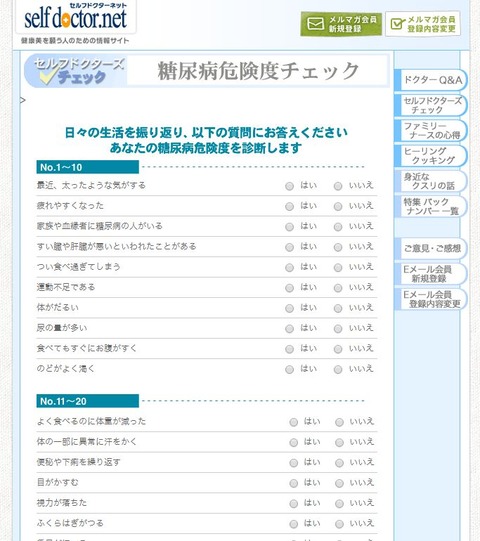Image resolution: width=480 pixels, height=541 pixels.
Task: Click the question text 運動不足である
Action: pyautogui.click(x=66, y=287)
